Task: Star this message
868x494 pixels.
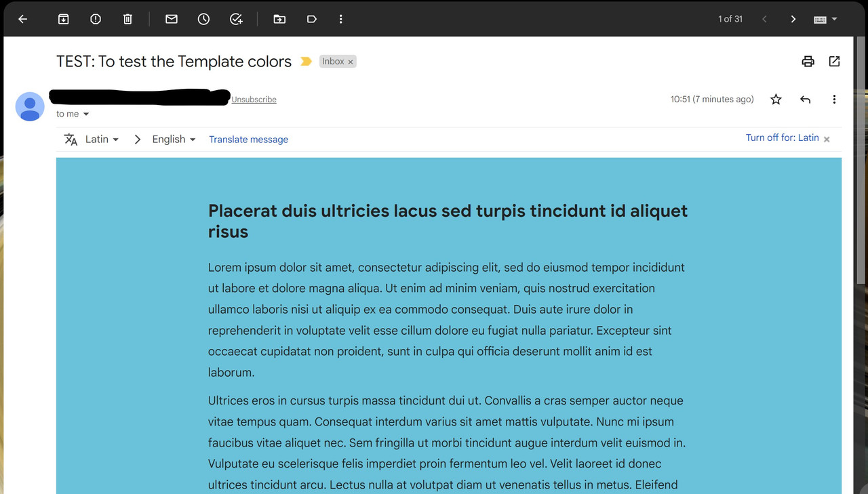Action: (776, 99)
